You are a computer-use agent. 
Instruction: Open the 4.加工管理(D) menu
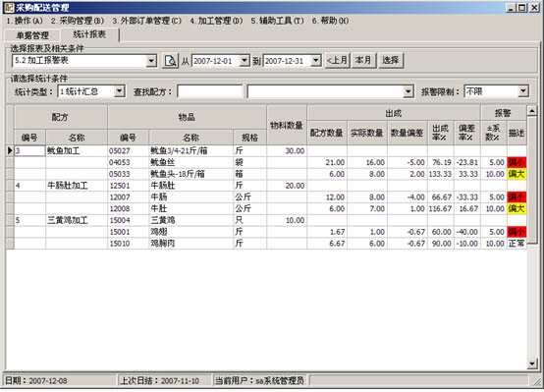coord(216,21)
